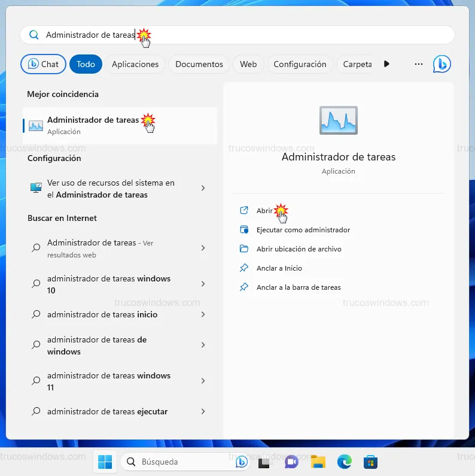This screenshot has width=475, height=476.
Task: Open the three-dot more options menu
Action: 419,64
